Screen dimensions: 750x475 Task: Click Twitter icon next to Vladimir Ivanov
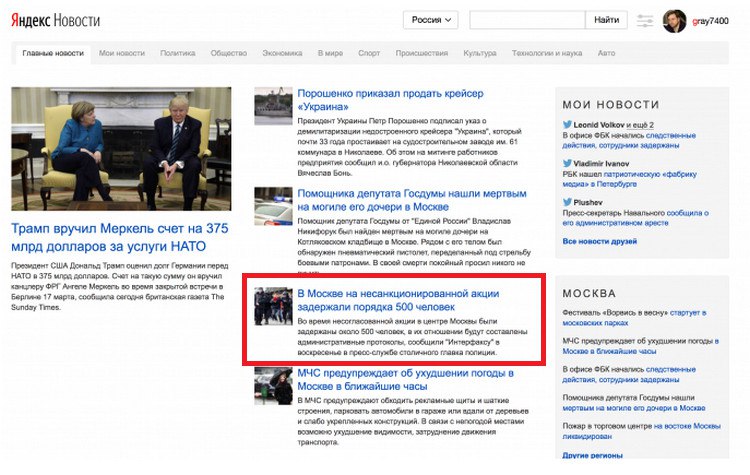point(567,163)
